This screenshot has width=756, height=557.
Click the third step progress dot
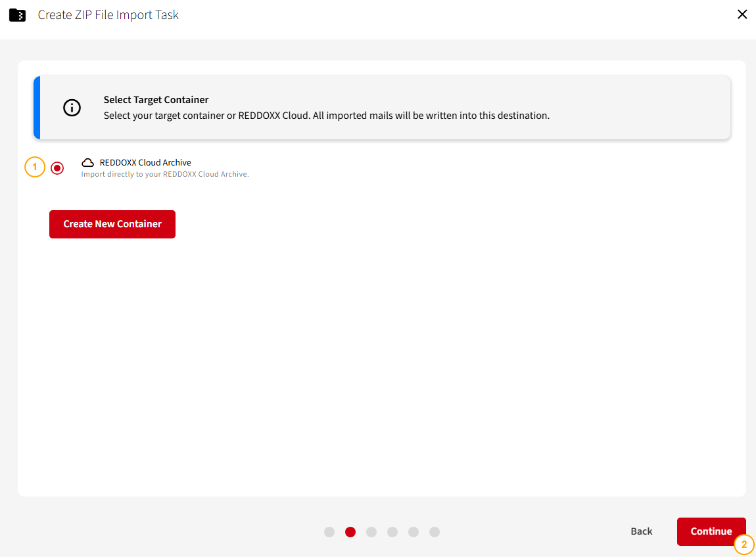tap(371, 532)
